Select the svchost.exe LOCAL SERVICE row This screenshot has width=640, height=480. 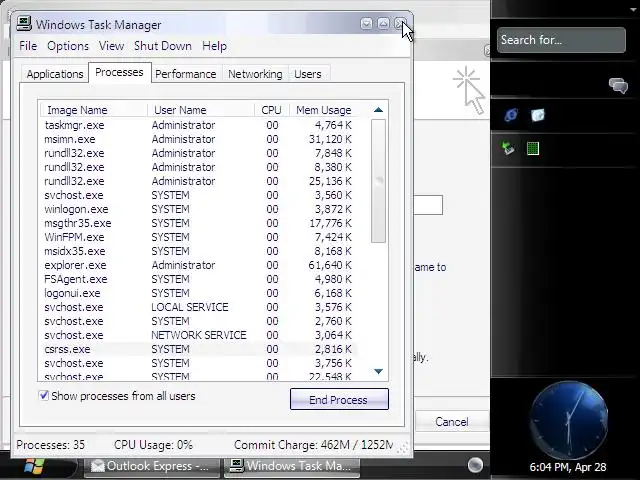pos(199,307)
